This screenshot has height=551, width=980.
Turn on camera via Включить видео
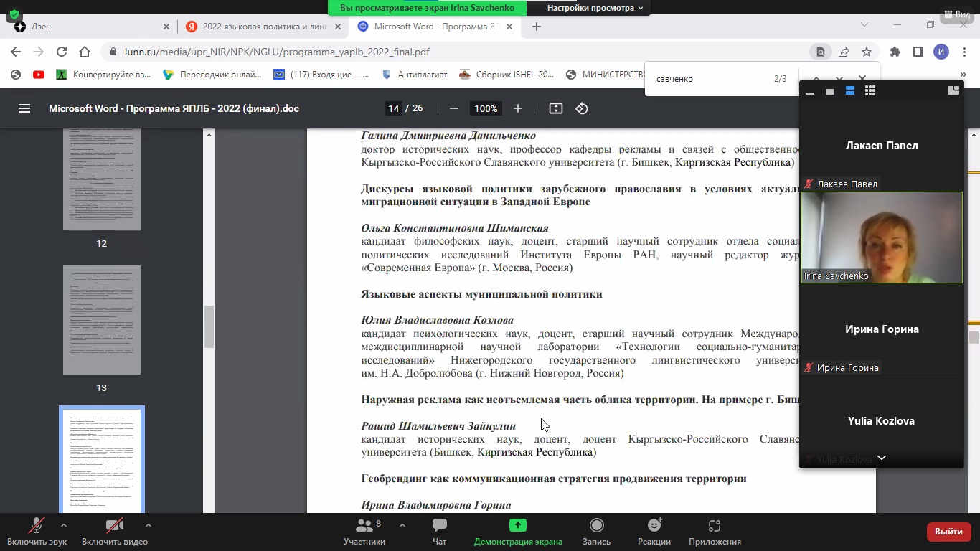pos(114,531)
